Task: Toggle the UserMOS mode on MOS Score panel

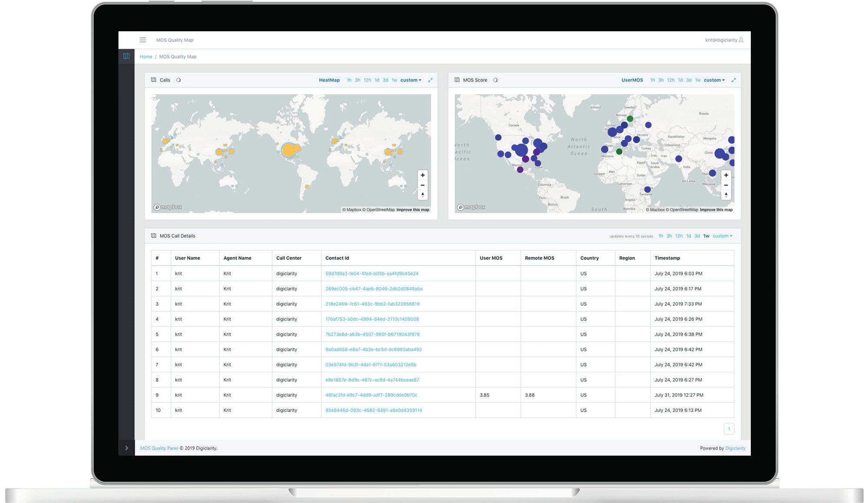Action: [x=632, y=80]
